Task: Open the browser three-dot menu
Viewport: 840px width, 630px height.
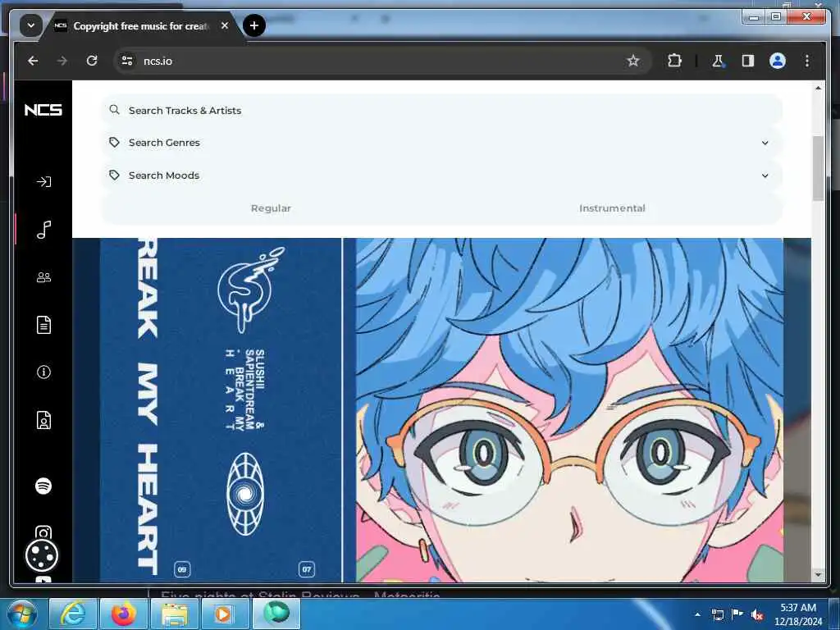Action: (807, 61)
